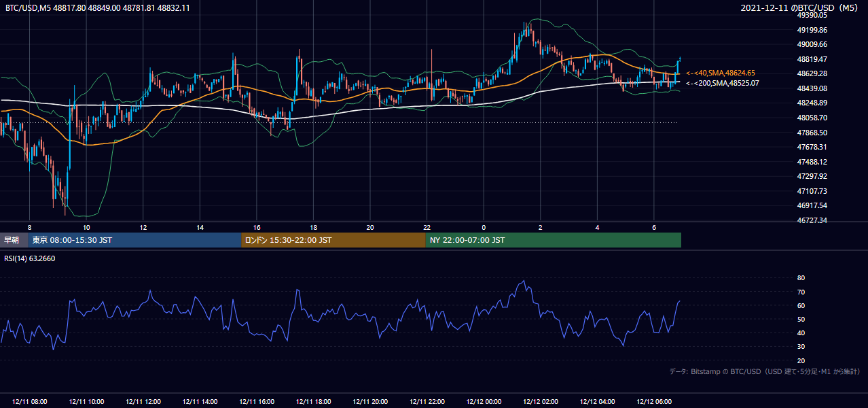Viewport: 868px width, 408px height.
Task: Click the 12/12 06:00 time label
Action: click(x=654, y=402)
